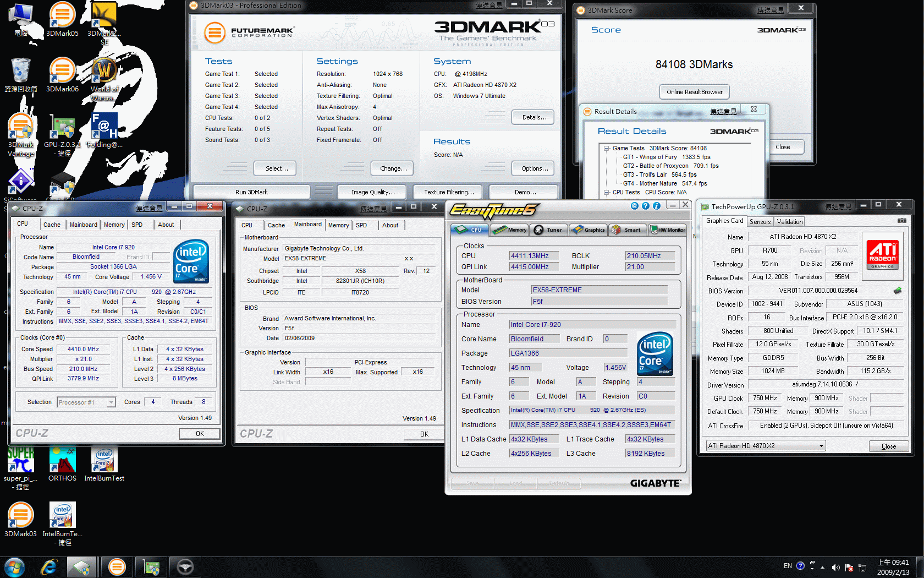Viewport: 924px width, 578px height.
Task: Collapse the CPU Tests tree node
Action: click(606, 192)
